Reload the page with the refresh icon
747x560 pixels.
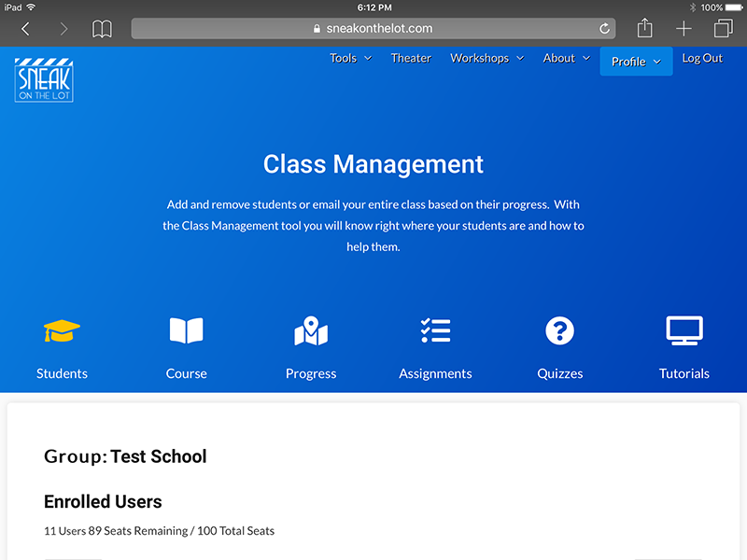click(604, 29)
